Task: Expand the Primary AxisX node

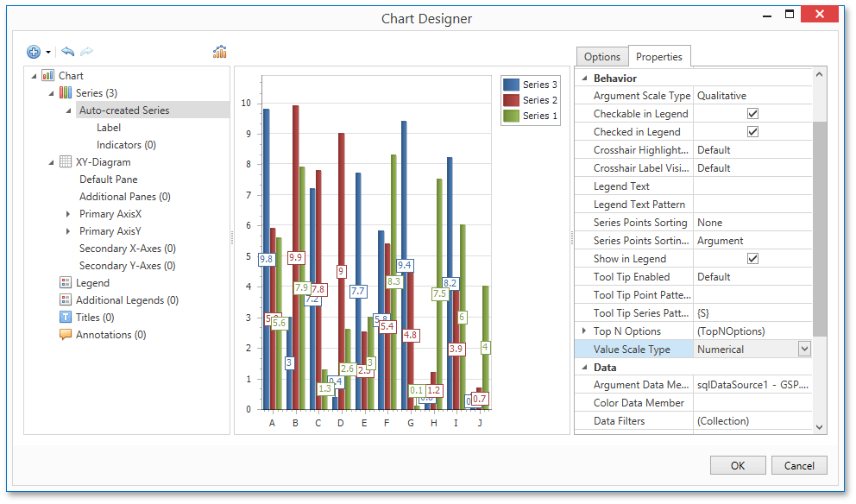Action: point(68,213)
